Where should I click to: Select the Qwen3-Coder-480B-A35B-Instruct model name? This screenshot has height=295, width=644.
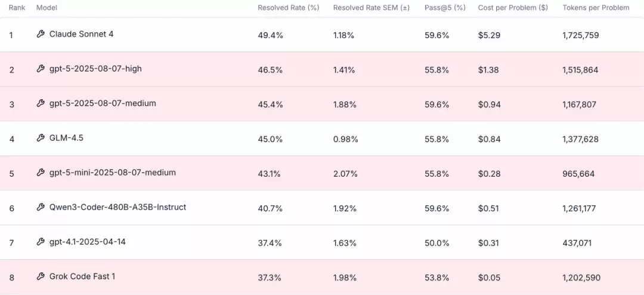117,207
